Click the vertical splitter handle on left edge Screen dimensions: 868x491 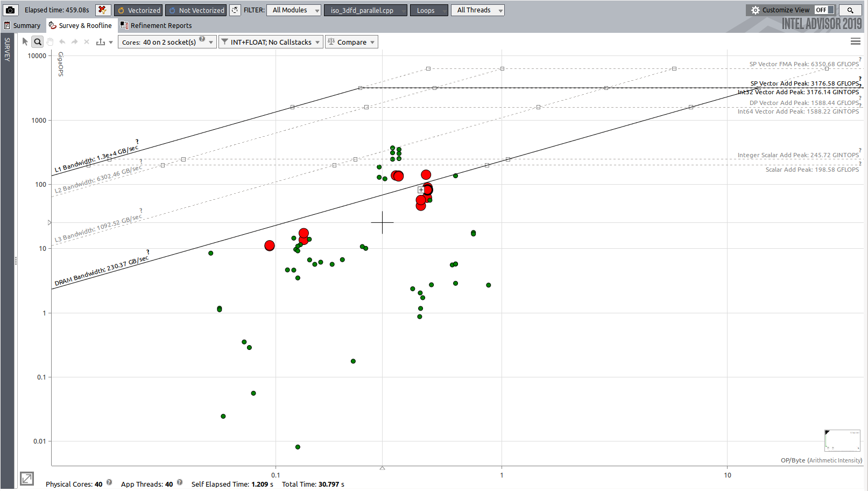click(x=16, y=261)
